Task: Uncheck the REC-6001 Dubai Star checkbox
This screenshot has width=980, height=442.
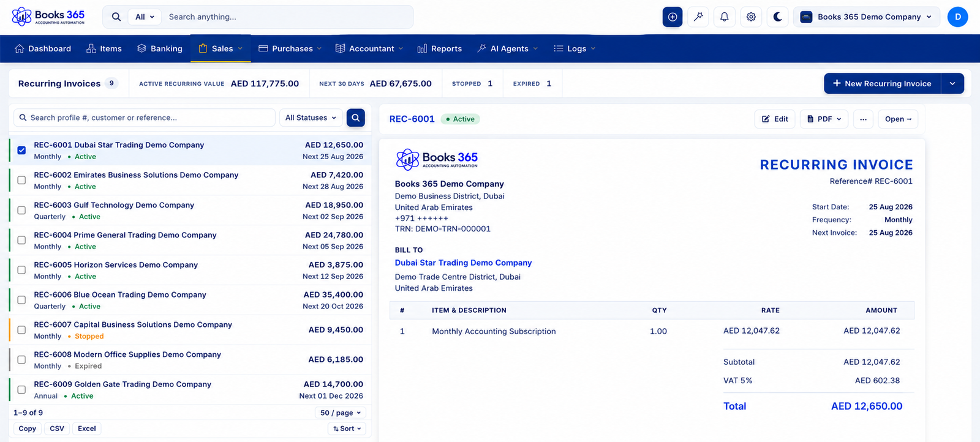Action: (21, 150)
